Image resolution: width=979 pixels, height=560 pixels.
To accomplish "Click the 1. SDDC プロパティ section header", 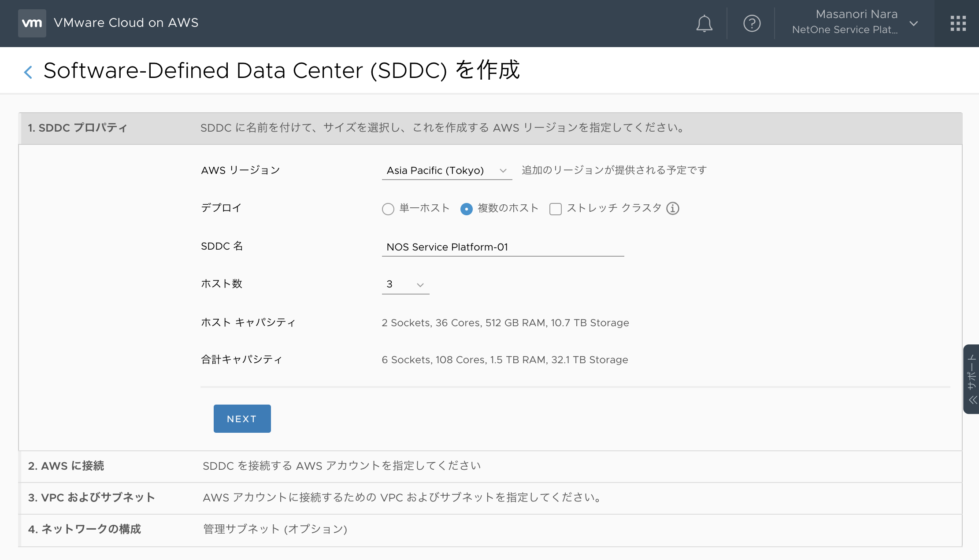I will tap(78, 128).
